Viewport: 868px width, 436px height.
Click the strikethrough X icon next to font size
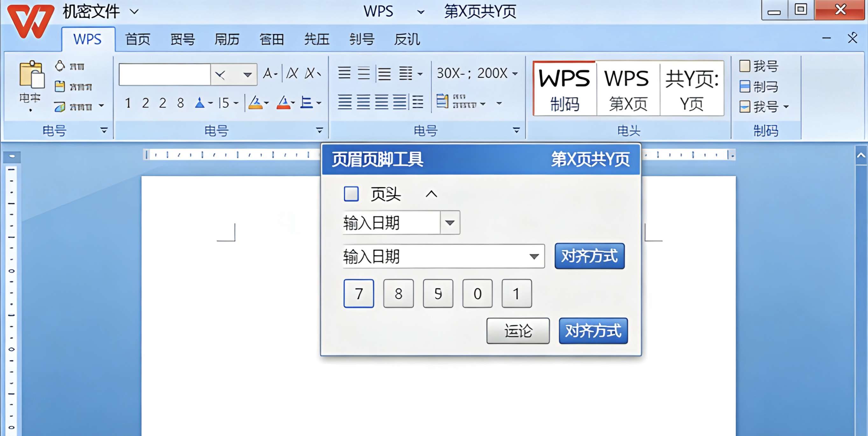pos(293,73)
